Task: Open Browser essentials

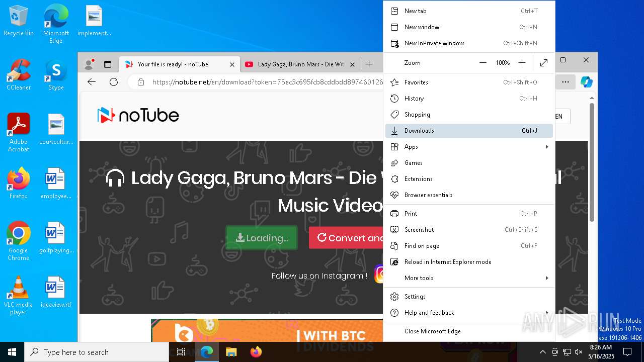Action: (x=469, y=195)
